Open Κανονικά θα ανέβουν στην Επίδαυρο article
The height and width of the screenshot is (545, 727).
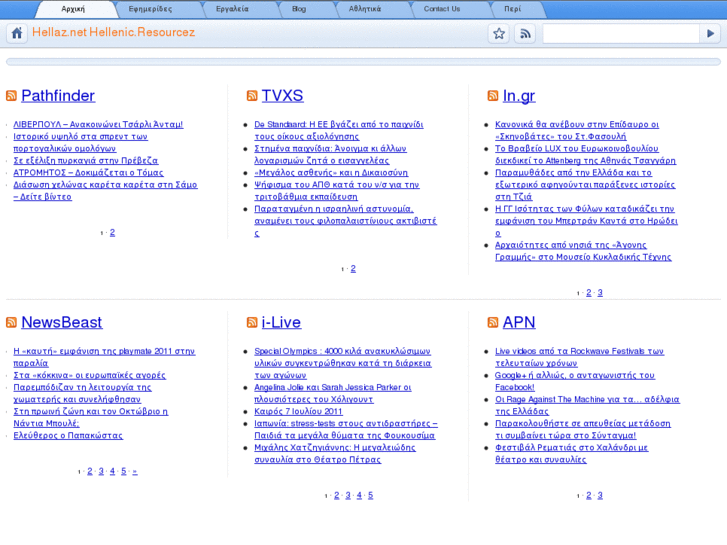(577, 130)
